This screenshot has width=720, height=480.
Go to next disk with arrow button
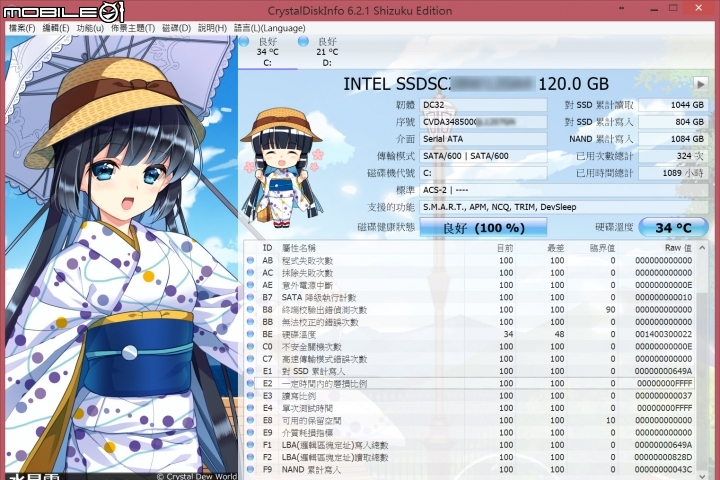[x=700, y=84]
